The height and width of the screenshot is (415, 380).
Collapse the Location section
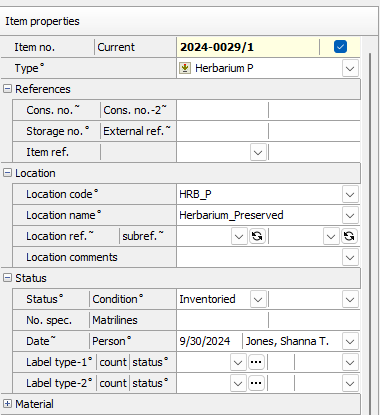pyautogui.click(x=7, y=173)
